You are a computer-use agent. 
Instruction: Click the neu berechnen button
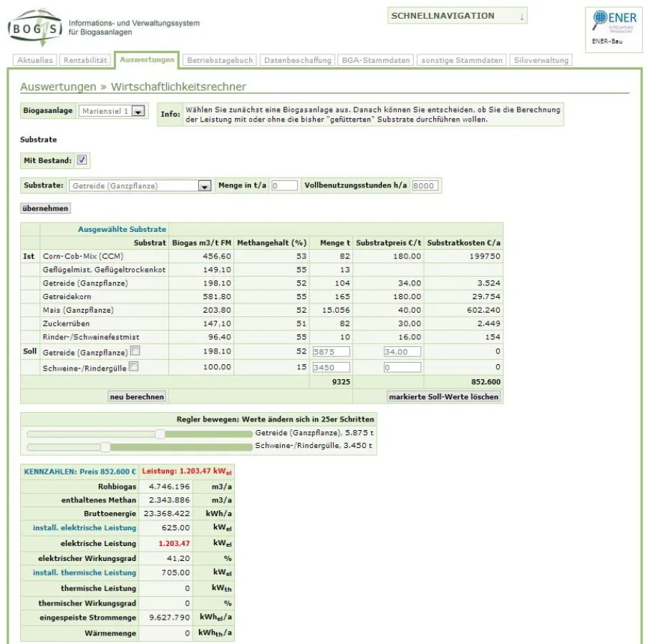pos(137,396)
